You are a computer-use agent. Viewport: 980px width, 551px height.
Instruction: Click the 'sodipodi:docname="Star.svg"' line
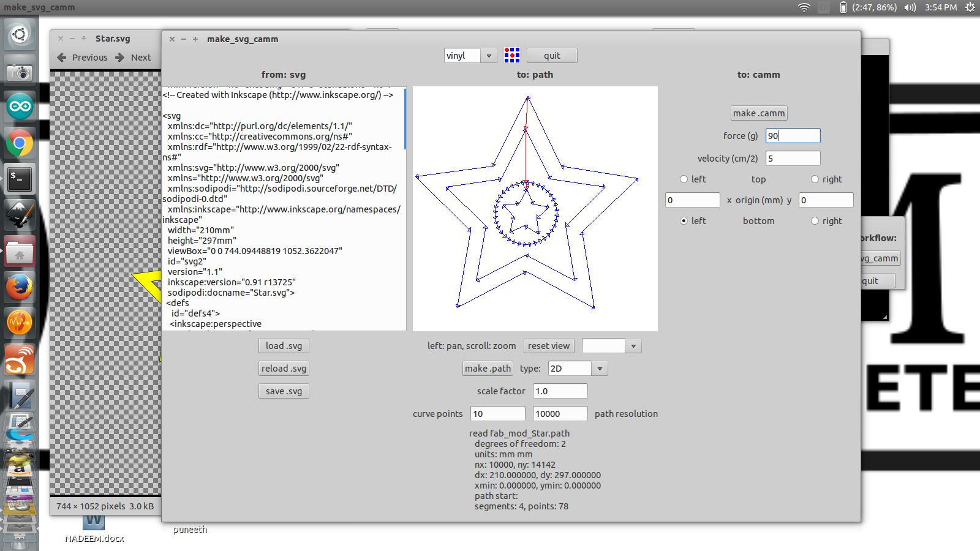(231, 293)
